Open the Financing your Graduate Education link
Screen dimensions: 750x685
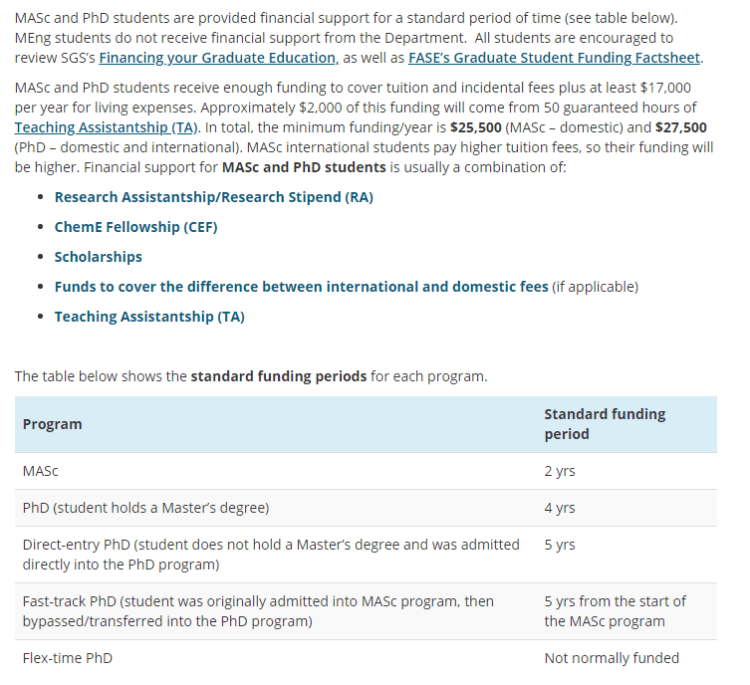[x=217, y=58]
